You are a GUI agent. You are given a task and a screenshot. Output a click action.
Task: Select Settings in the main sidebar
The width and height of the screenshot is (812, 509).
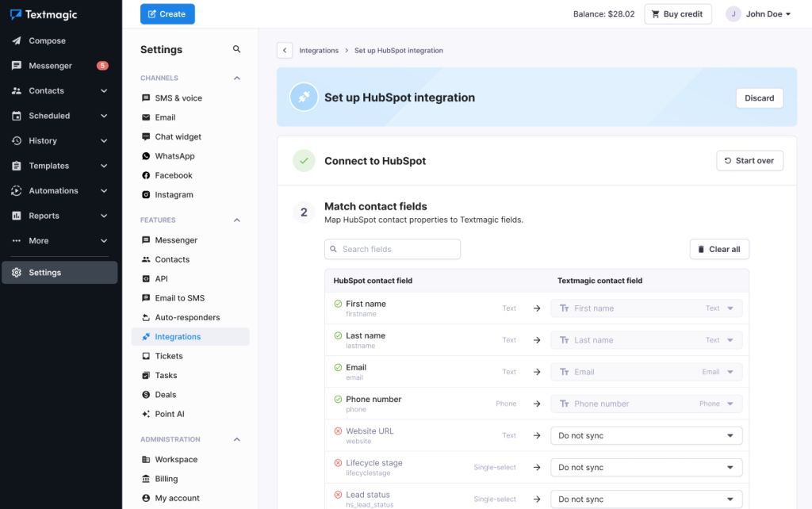(59, 273)
